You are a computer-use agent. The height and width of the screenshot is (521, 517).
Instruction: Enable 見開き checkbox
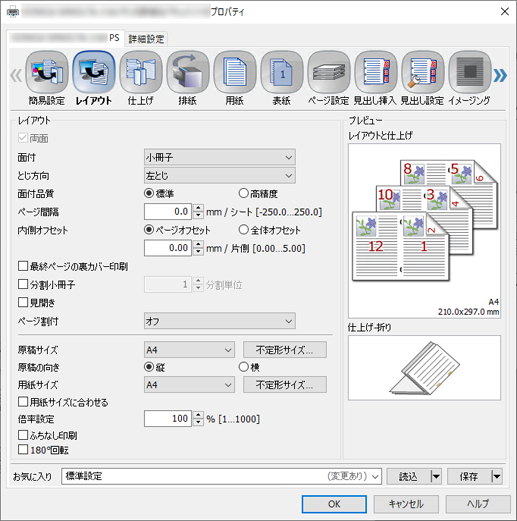(23, 302)
